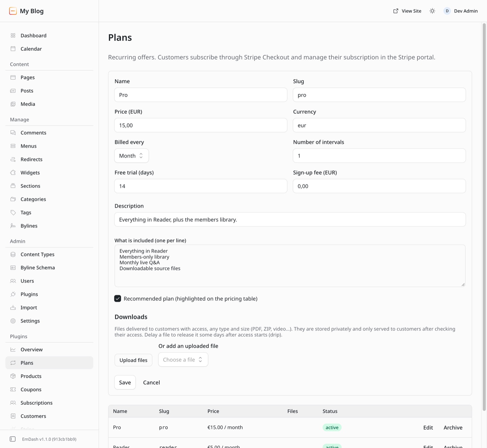Click the Settings gear icon
Image resolution: width=487 pixels, height=448 pixels.
point(13,321)
